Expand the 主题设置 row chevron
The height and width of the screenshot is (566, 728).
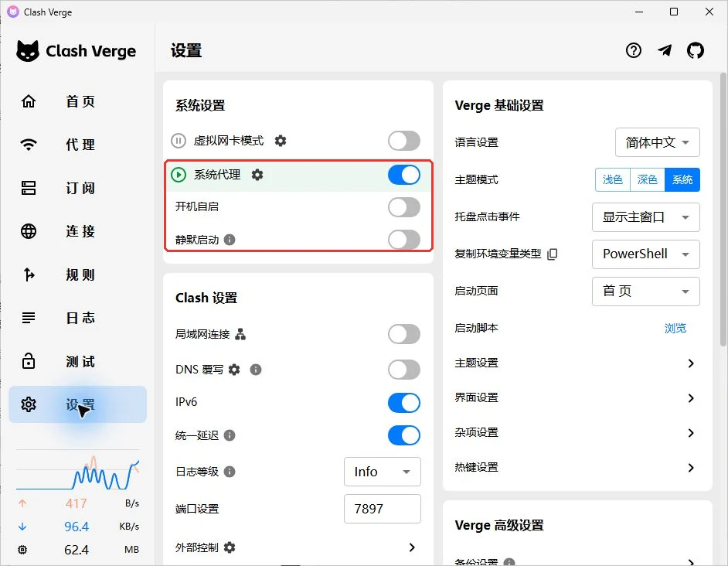(691, 363)
